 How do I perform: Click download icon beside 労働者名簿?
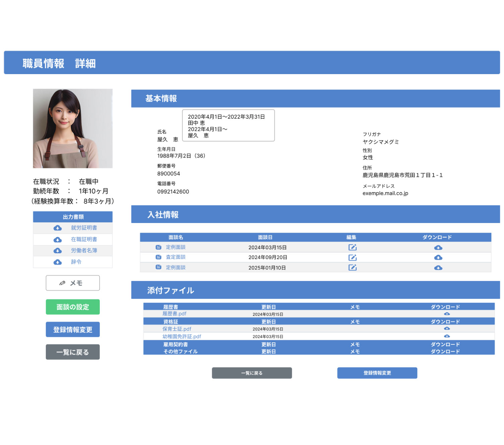point(58,251)
